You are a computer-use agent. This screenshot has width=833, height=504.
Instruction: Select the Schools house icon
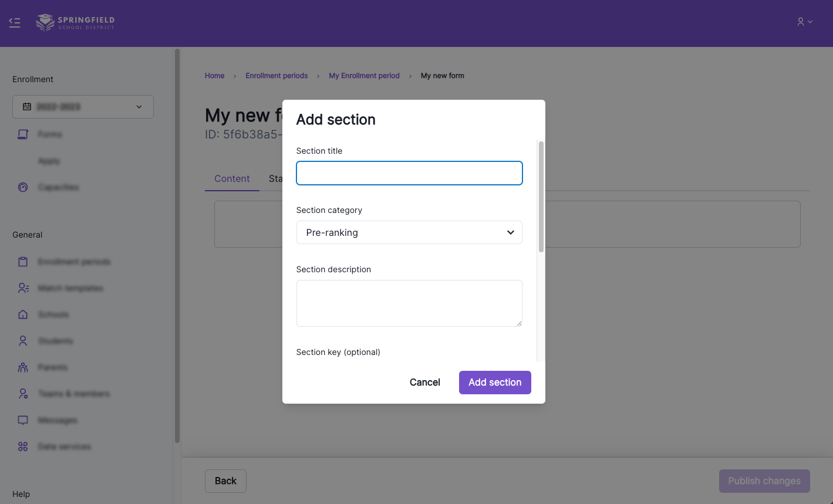[23, 314]
